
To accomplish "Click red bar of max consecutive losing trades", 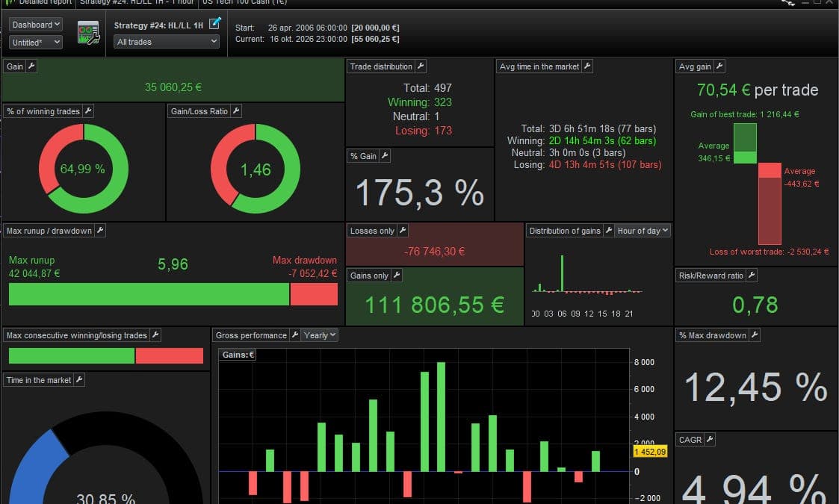I will [x=170, y=356].
